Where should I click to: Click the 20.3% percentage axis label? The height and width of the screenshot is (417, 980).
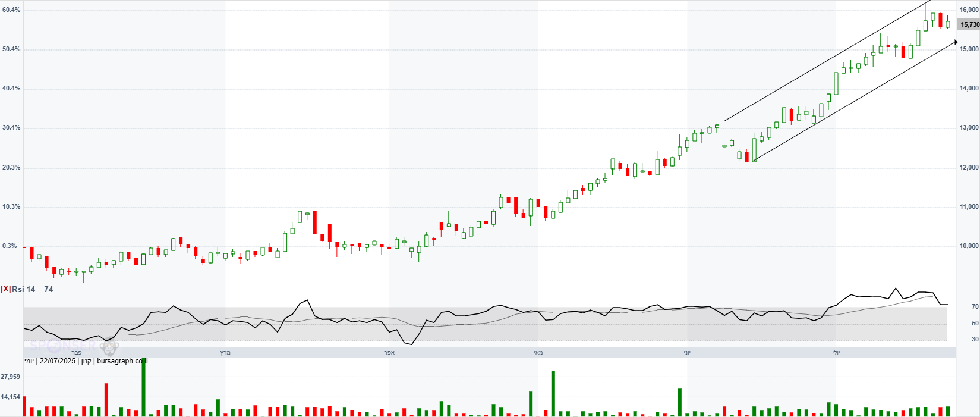(x=11, y=167)
